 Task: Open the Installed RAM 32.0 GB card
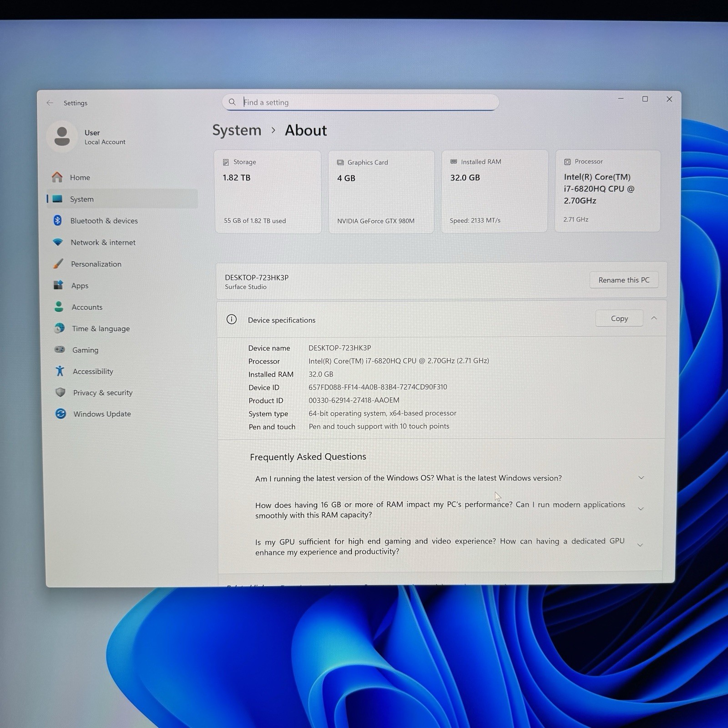(495, 191)
